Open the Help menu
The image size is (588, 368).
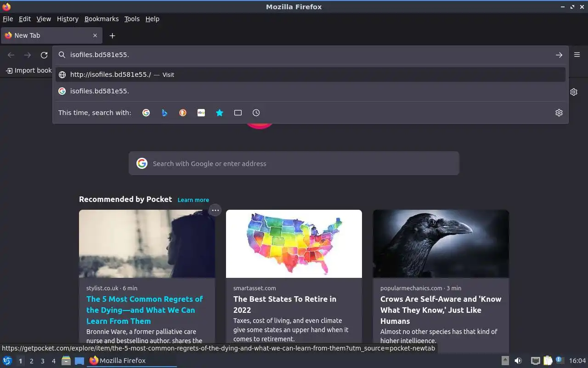click(x=153, y=19)
